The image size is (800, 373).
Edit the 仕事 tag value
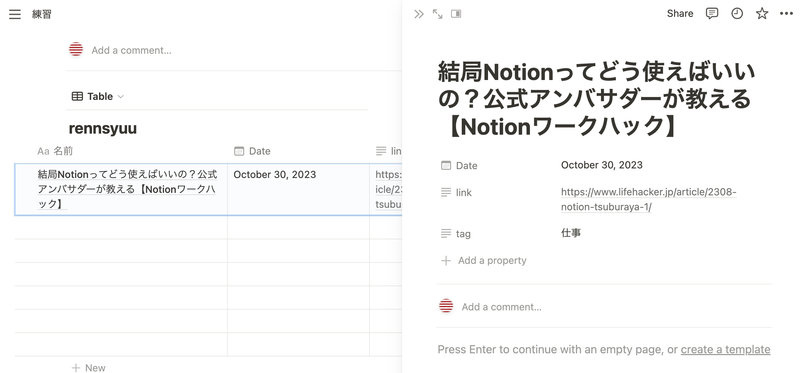pyautogui.click(x=571, y=233)
